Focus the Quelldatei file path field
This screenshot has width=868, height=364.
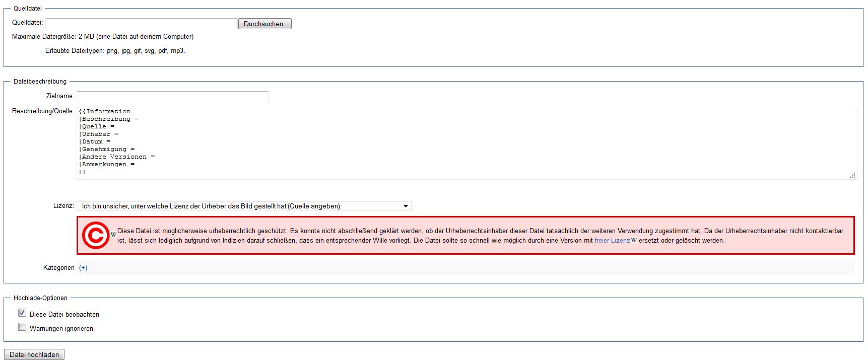(141, 24)
